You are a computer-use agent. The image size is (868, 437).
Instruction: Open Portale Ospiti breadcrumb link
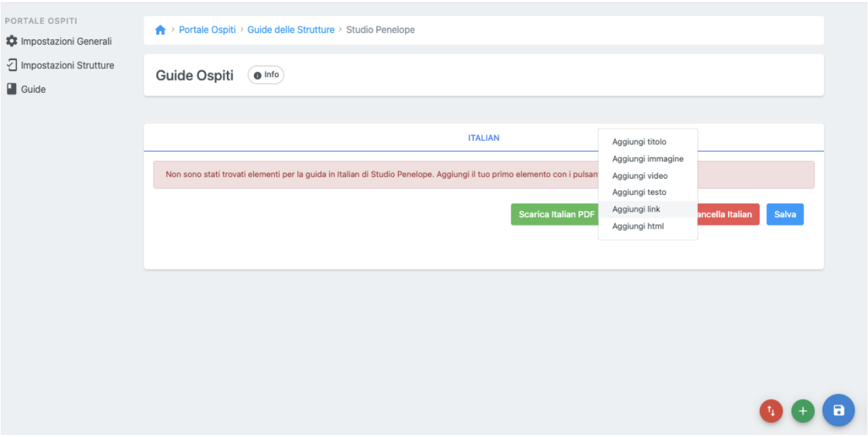(x=207, y=30)
